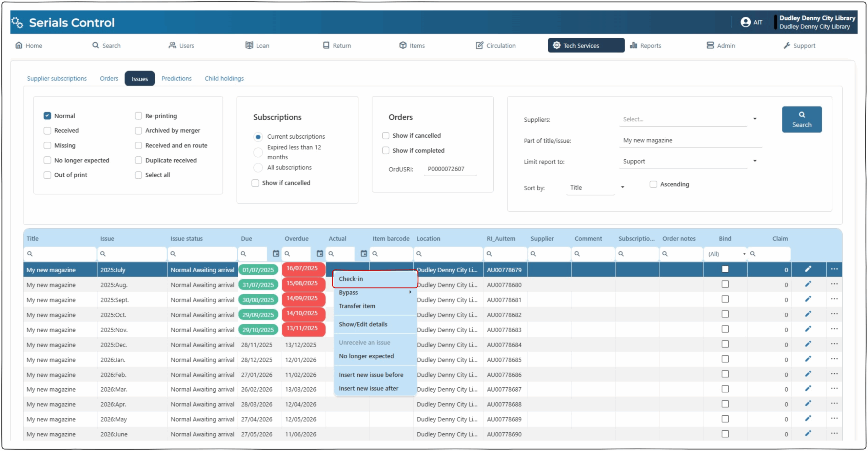Click the calendar icon in Due column filter
This screenshot has width=868, height=451.
pyautogui.click(x=276, y=254)
